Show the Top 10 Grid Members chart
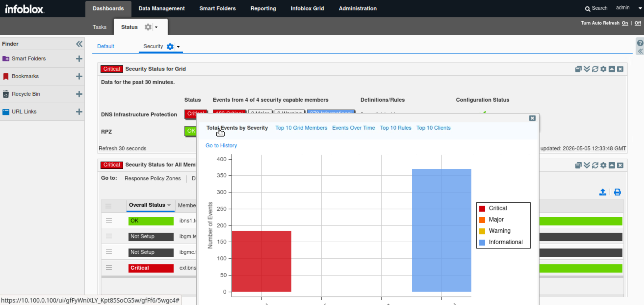644x305 pixels. pyautogui.click(x=301, y=128)
